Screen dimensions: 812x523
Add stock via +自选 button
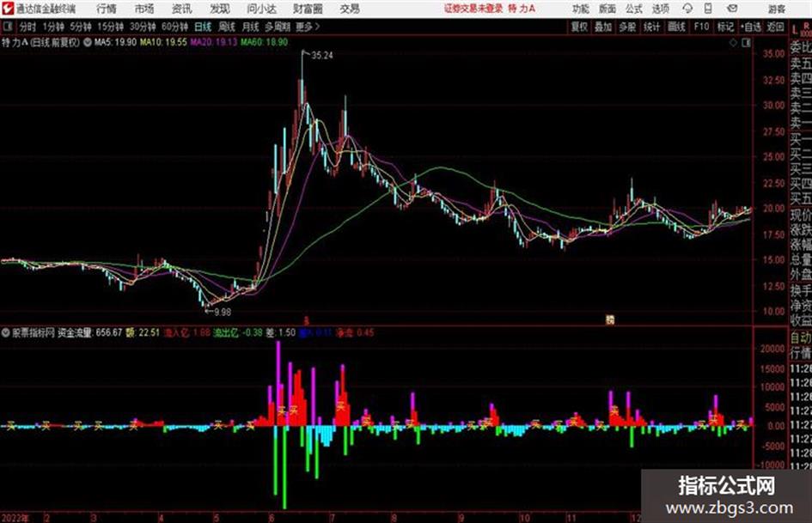coord(751,27)
